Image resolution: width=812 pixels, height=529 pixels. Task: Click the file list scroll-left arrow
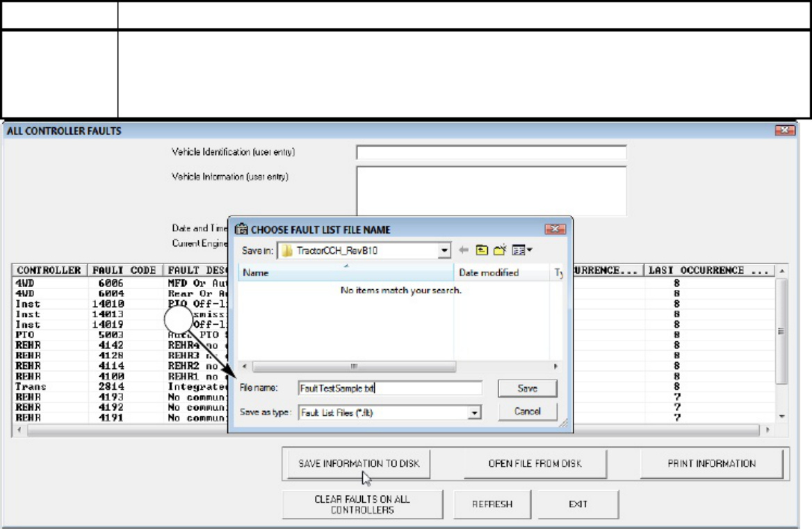tap(245, 366)
